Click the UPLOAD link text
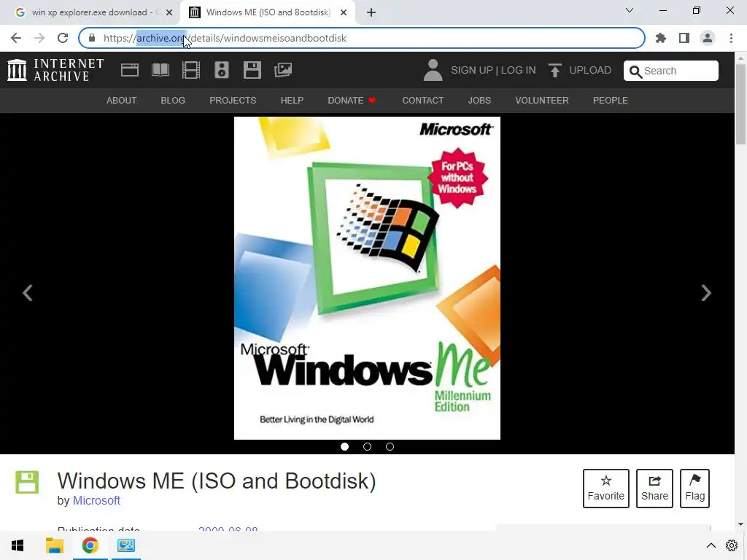747x560 pixels. tap(590, 71)
